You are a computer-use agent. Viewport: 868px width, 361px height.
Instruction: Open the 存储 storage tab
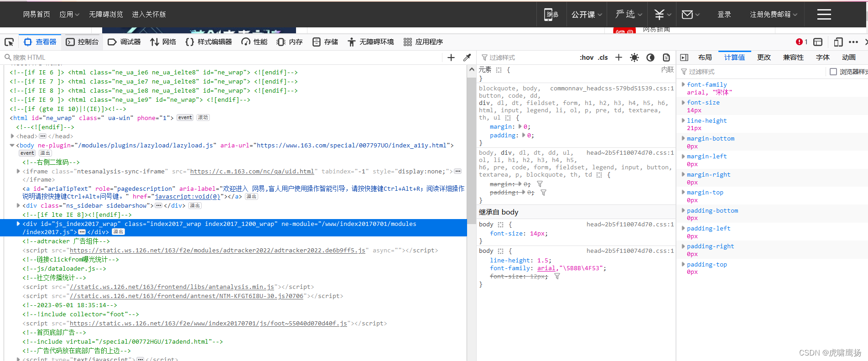(x=325, y=42)
